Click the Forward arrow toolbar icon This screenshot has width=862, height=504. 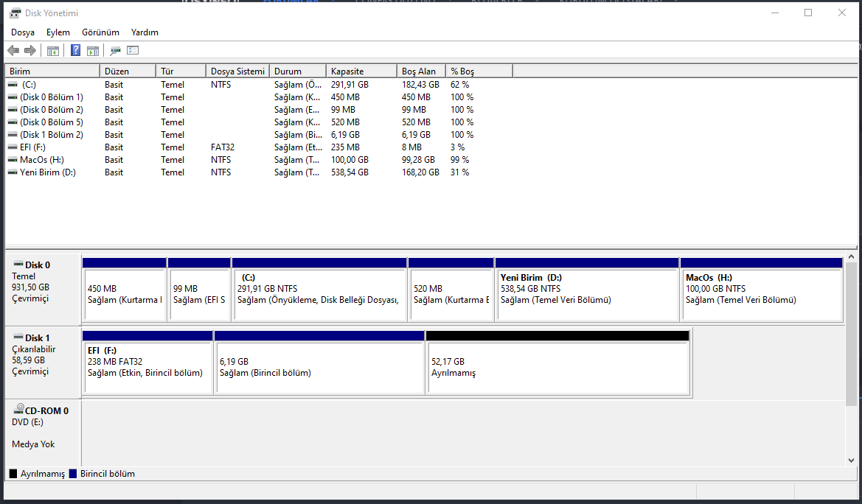tap(30, 51)
